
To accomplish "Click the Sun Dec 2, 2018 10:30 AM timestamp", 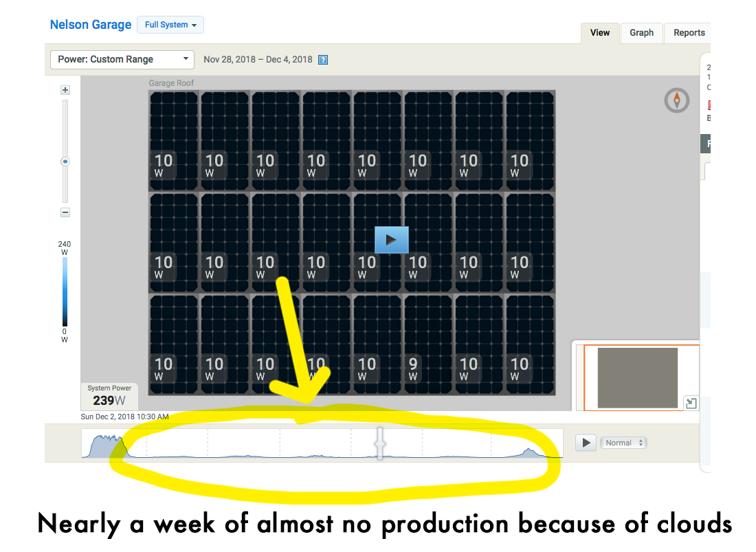I will [x=125, y=417].
